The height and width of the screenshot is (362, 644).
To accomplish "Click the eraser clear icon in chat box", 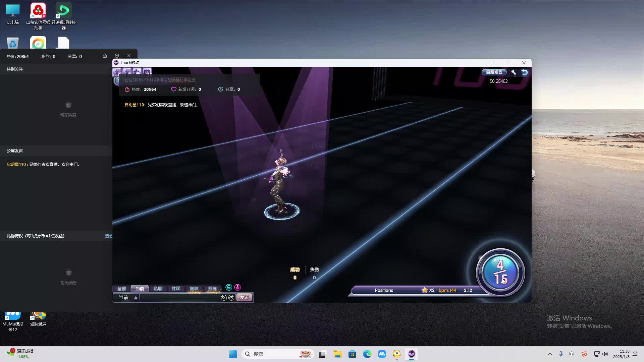I will pyautogui.click(x=224, y=298).
